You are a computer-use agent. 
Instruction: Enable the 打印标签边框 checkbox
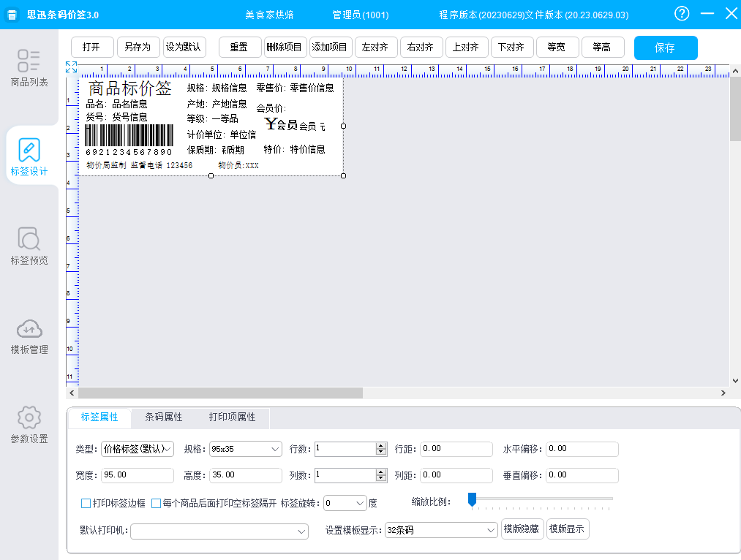coord(86,503)
